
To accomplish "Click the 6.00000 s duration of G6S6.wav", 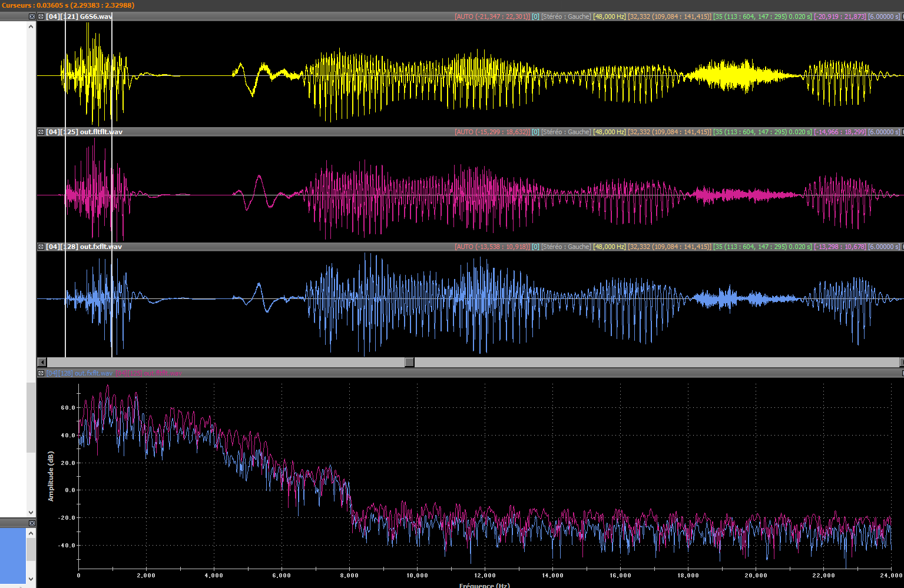I will (883, 16).
